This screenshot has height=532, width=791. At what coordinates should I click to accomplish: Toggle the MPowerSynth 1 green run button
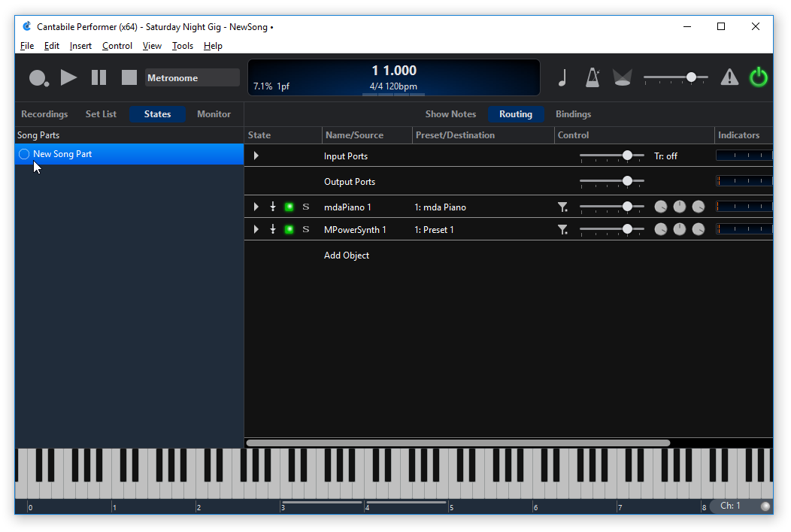coord(289,229)
